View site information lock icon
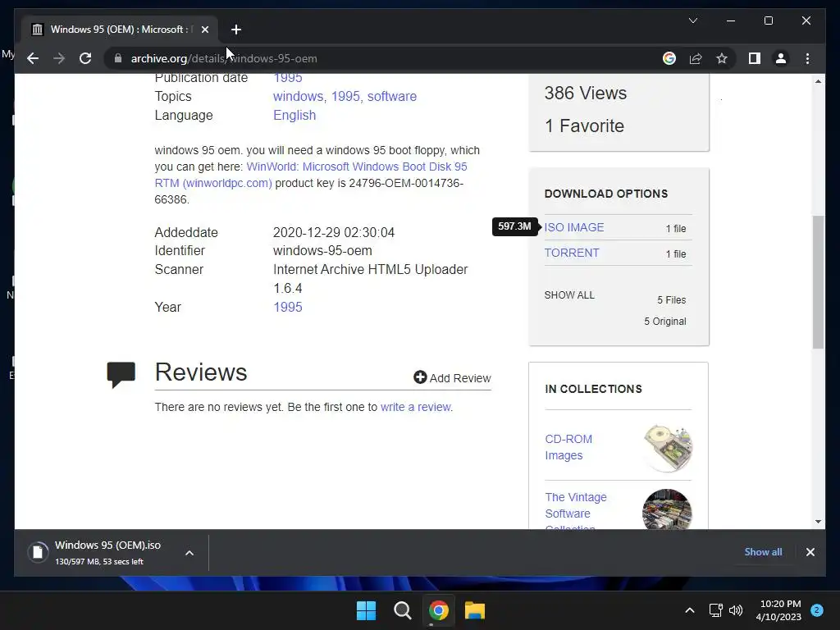This screenshot has height=630, width=840. [118, 58]
